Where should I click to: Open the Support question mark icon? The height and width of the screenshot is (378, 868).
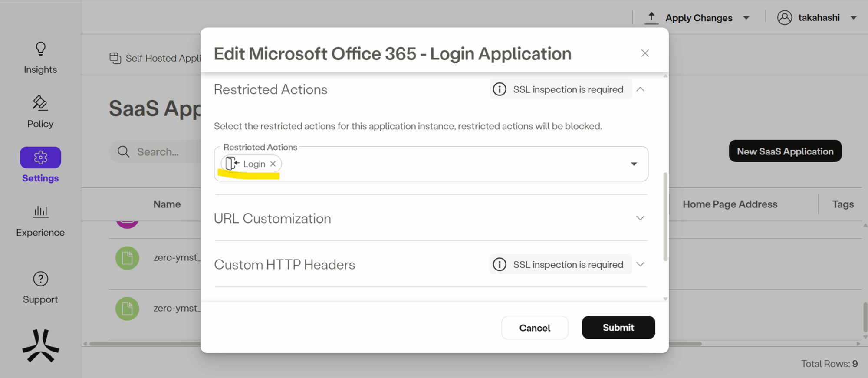(x=40, y=279)
